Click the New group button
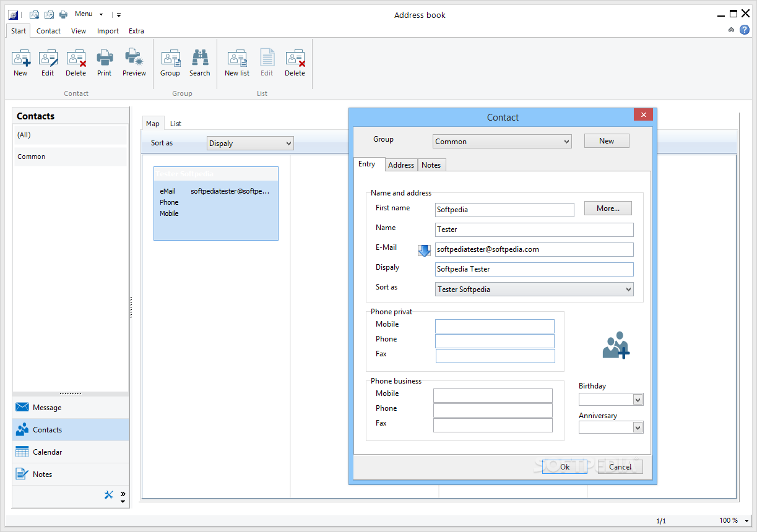The image size is (757, 532). pyautogui.click(x=607, y=141)
